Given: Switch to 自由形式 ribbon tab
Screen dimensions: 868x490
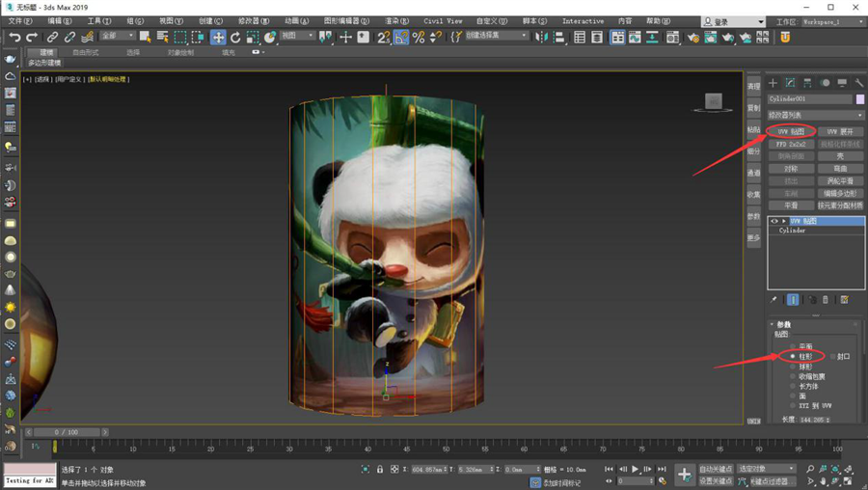Looking at the screenshot, I should [x=86, y=53].
